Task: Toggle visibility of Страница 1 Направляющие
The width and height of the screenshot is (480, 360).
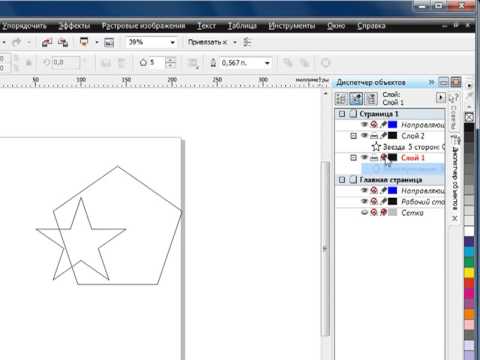Action: click(x=364, y=125)
